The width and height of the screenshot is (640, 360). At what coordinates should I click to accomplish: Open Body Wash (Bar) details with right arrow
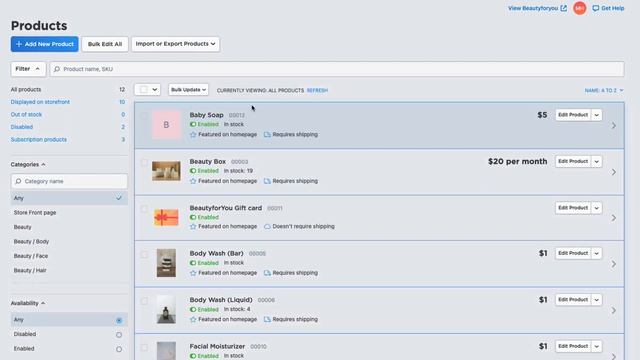tap(613, 264)
